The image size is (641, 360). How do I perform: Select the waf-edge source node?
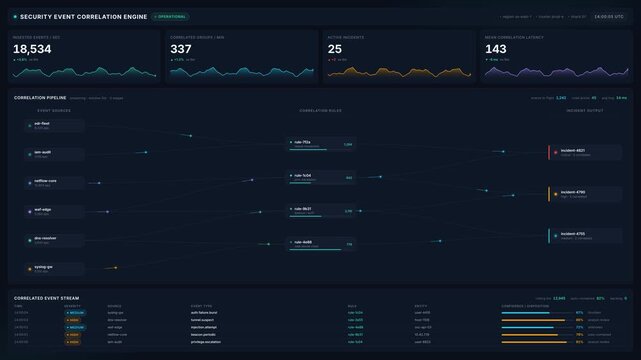tap(54, 212)
